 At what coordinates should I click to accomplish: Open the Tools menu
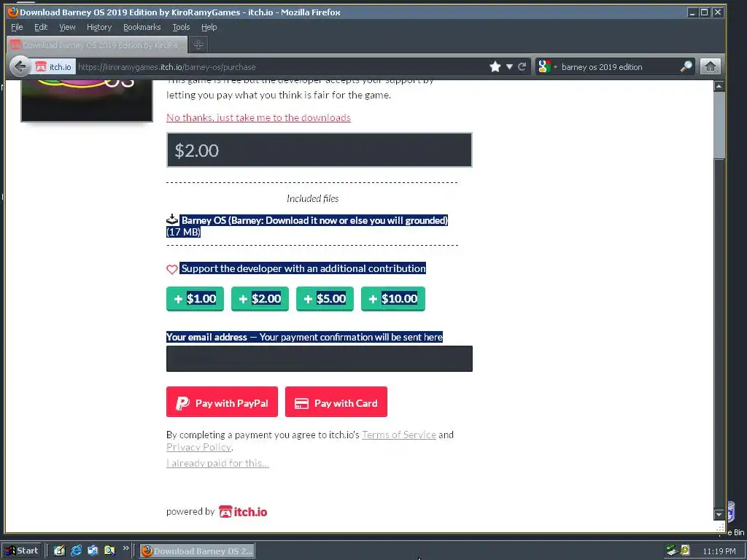click(x=181, y=27)
